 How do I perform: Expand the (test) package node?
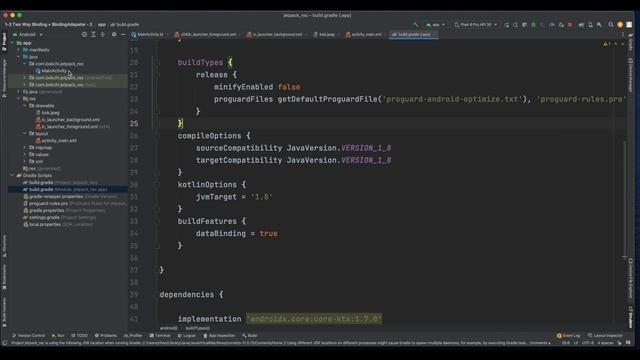(x=25, y=84)
